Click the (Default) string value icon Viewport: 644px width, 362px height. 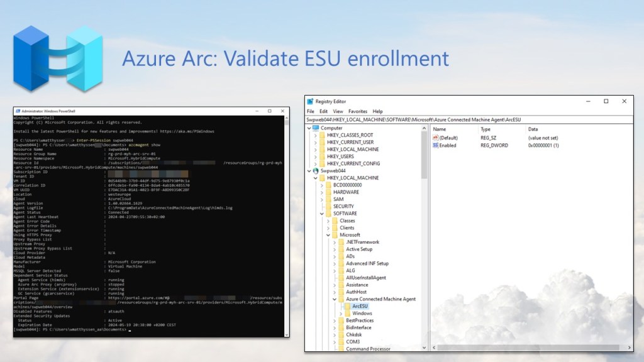[435, 138]
